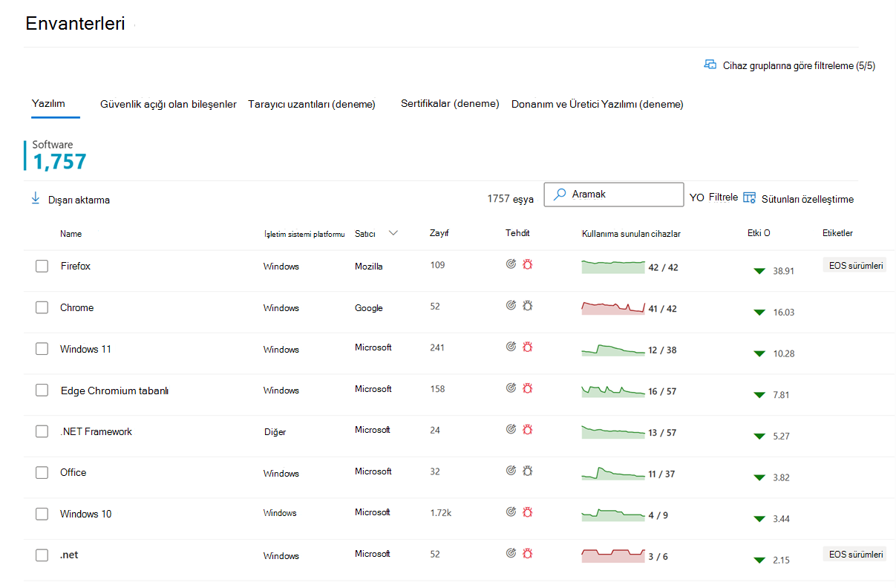Image resolution: width=896 pixels, height=588 pixels.
Task: Tick the Edge Chromium tabanlı checkbox
Action: (x=42, y=390)
